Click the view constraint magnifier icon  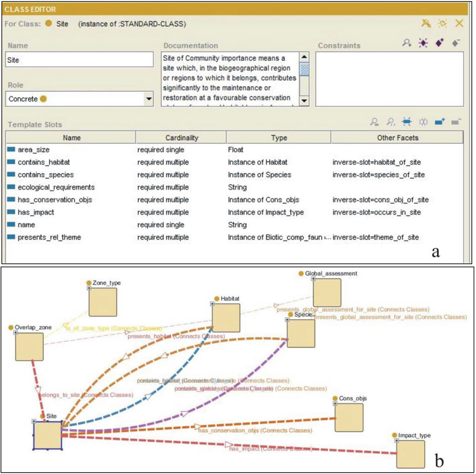[x=407, y=43]
